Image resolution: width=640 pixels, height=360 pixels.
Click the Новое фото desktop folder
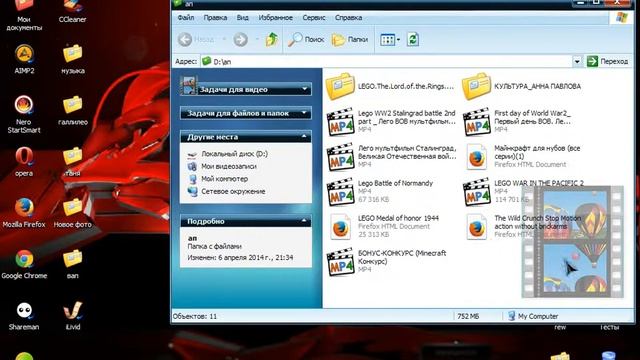(73, 213)
